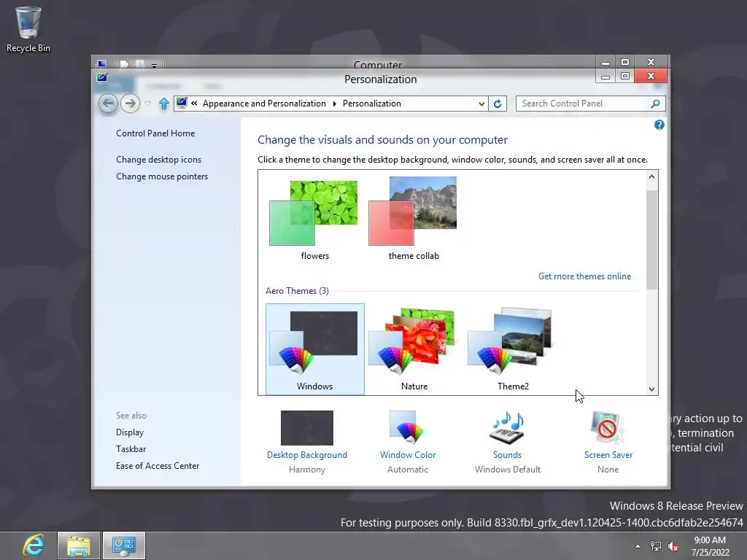Click the Personalization window title icon
747x560 pixels.
[102, 77]
